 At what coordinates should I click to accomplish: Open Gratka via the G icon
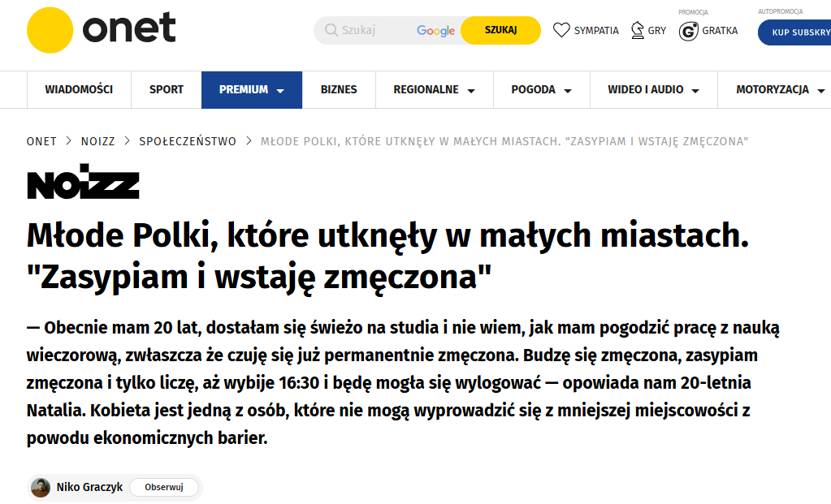(x=689, y=32)
